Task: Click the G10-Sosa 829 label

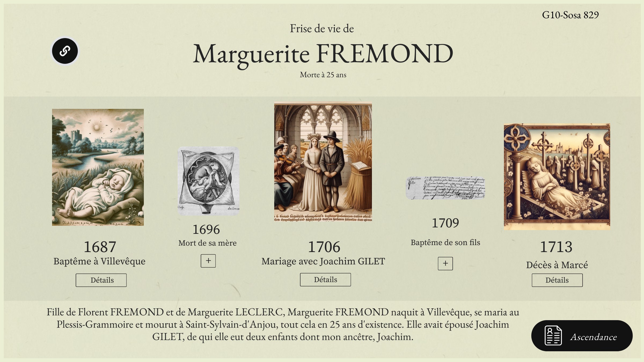Action: [570, 15]
